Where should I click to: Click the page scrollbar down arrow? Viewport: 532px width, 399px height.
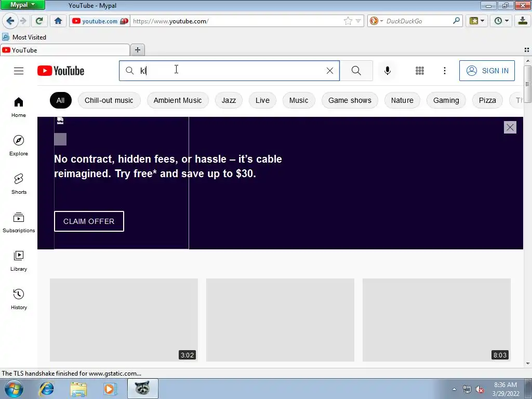pyautogui.click(x=528, y=364)
